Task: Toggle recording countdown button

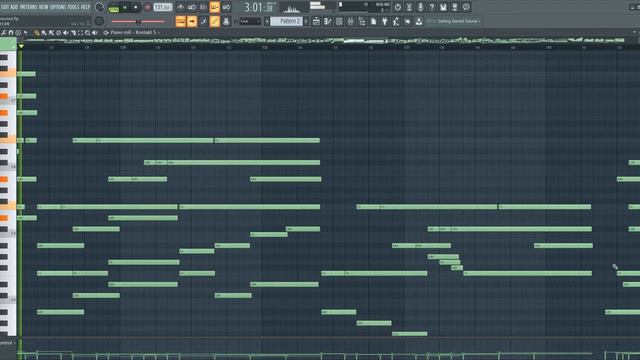Action: (203, 7)
